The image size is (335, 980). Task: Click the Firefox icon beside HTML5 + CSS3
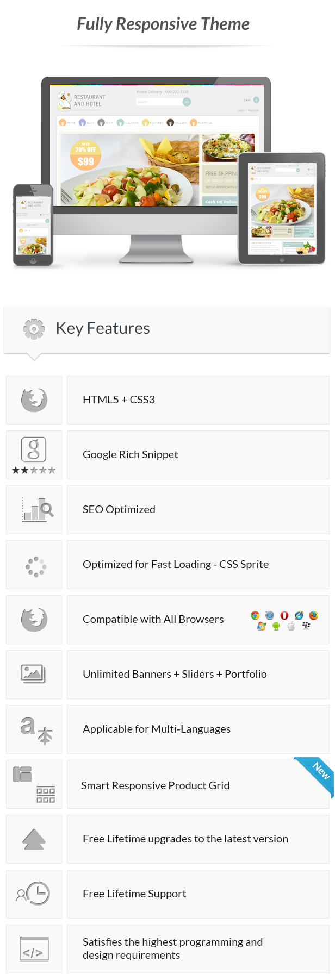coord(34,400)
